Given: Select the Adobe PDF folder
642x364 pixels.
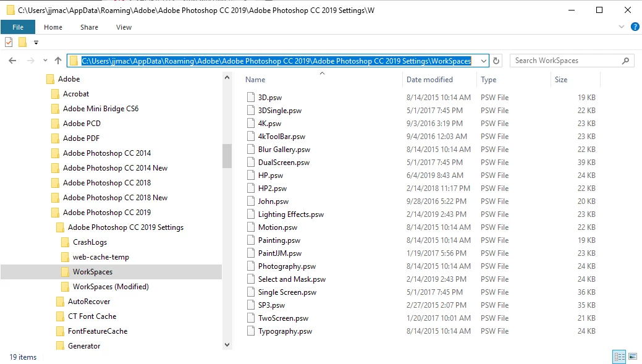Looking at the screenshot, I should [81, 138].
